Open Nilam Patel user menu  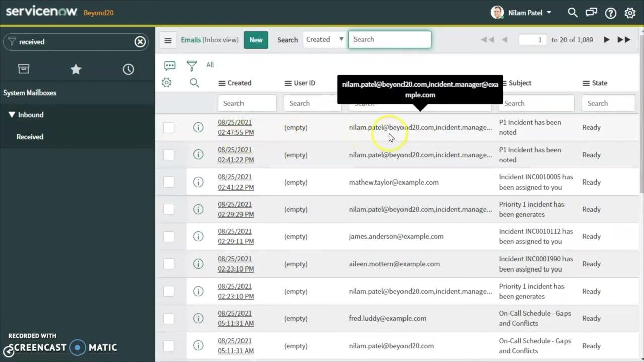pos(521,13)
